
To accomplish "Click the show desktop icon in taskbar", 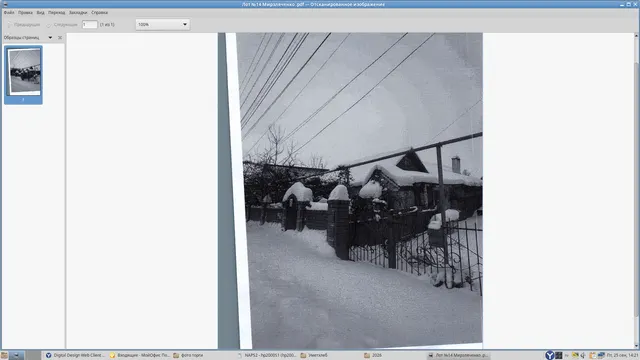I will (16, 356).
